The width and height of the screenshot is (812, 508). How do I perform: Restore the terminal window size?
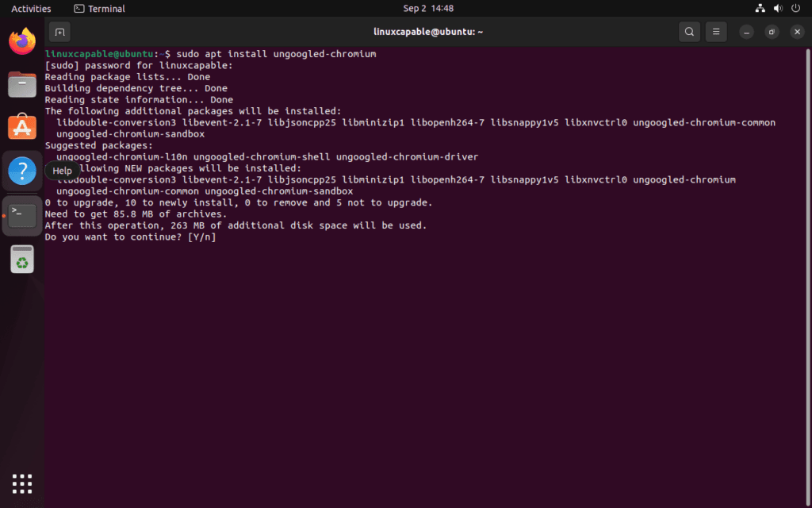[x=770, y=32]
